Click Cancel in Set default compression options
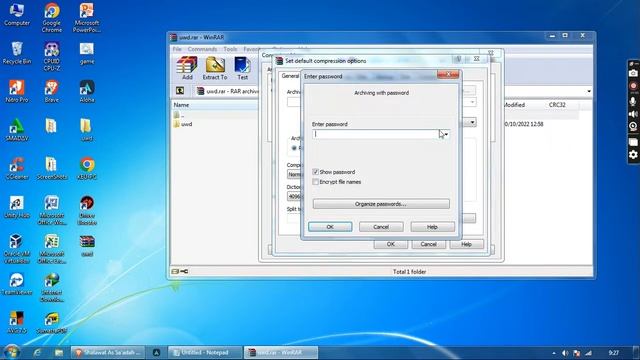 (x=428, y=244)
